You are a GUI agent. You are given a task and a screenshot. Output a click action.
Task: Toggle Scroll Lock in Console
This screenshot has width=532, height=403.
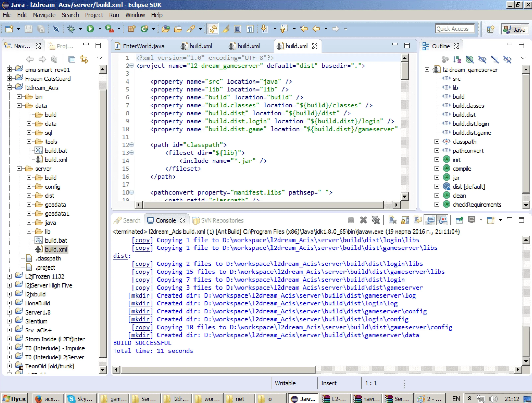click(x=405, y=220)
